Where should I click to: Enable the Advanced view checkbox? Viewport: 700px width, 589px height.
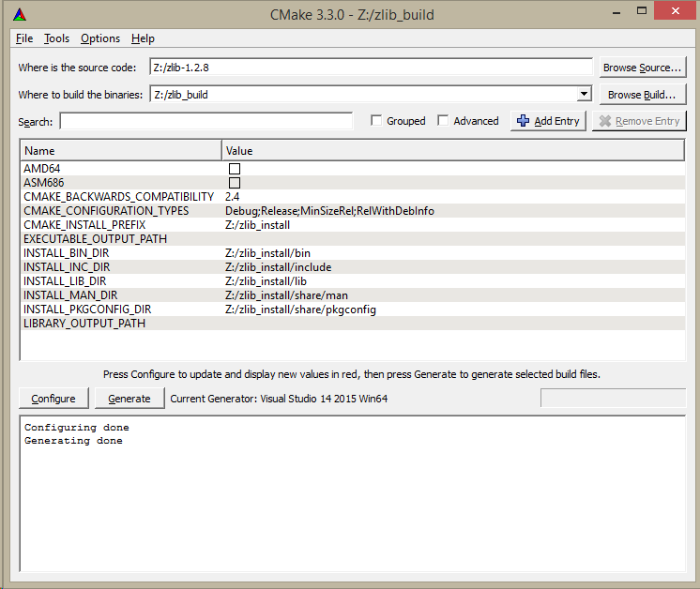click(442, 121)
